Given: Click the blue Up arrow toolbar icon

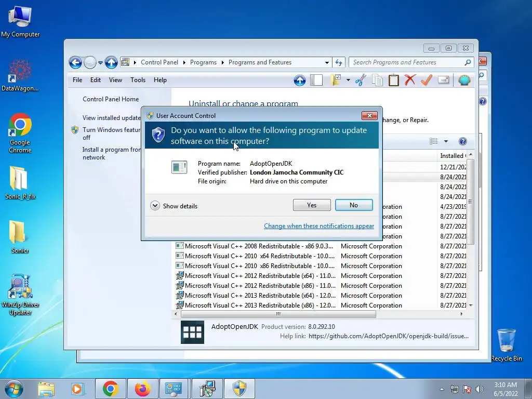Looking at the screenshot, I should (x=300, y=81).
